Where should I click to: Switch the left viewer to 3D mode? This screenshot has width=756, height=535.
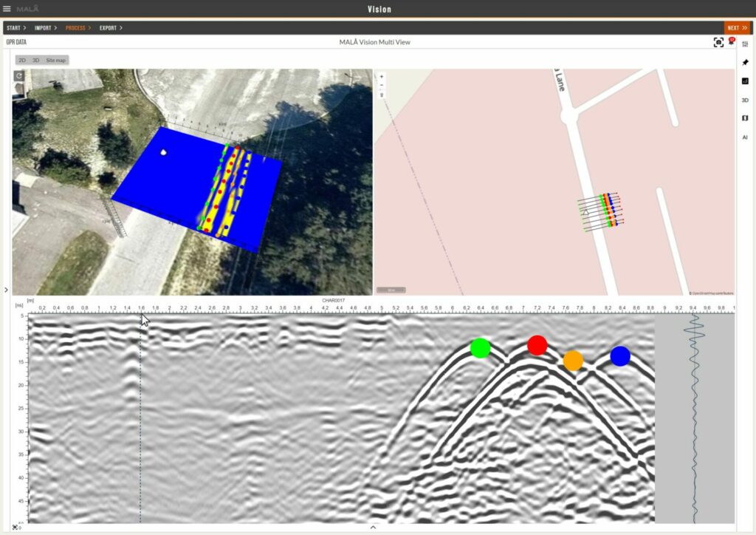pos(35,60)
